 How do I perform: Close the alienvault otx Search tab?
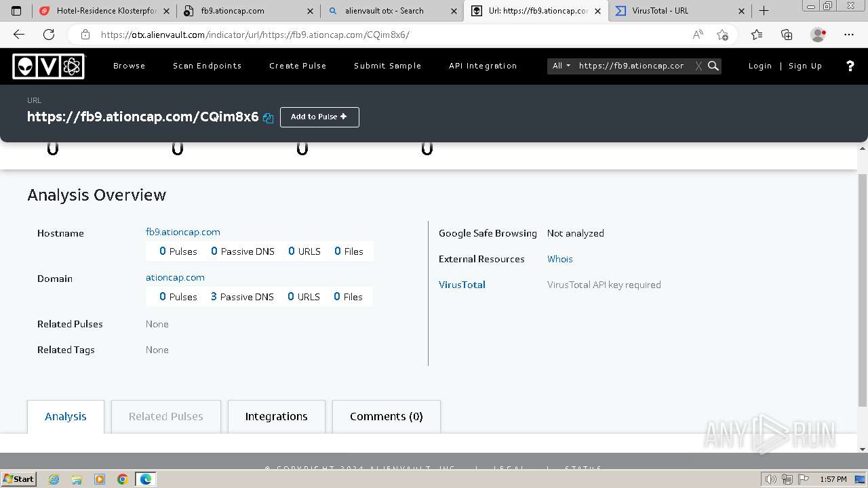[x=453, y=11]
